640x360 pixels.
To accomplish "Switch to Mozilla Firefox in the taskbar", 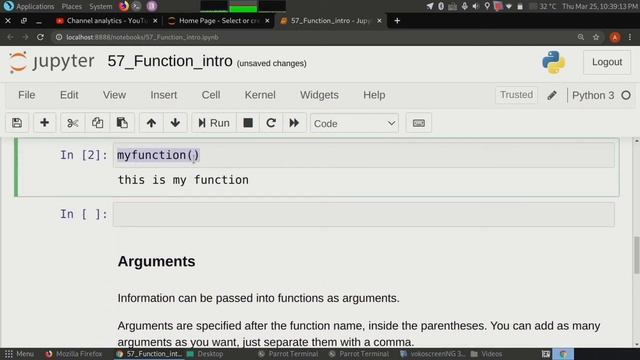I will [74, 354].
